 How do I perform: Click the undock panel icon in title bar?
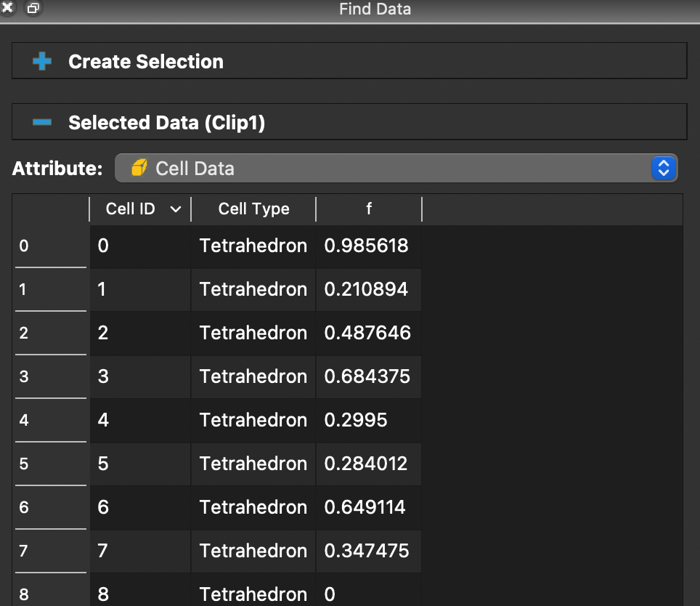(32, 9)
